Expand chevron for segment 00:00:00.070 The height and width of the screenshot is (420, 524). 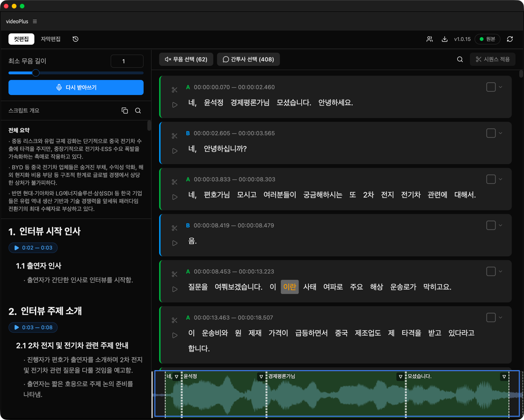click(x=500, y=87)
